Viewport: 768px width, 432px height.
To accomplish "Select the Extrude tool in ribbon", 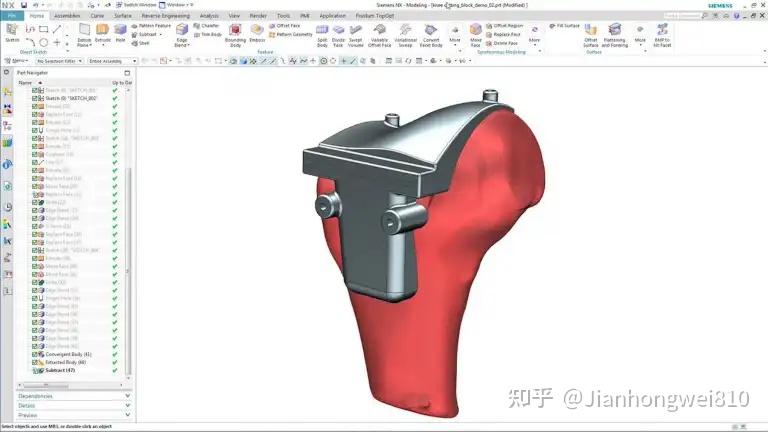I will [x=102, y=34].
